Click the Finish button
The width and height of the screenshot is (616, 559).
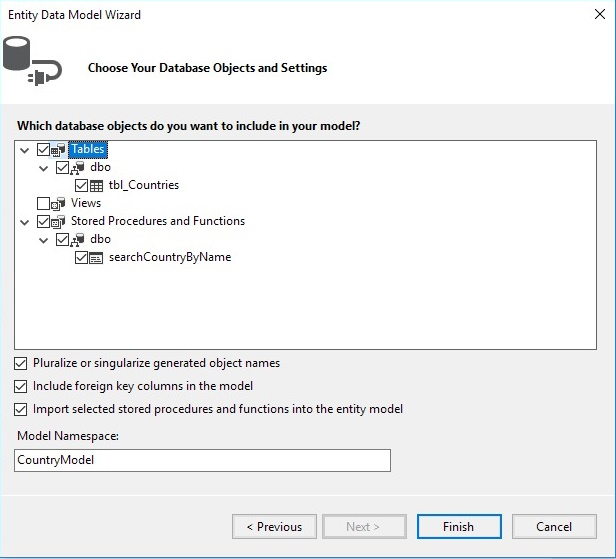(x=459, y=527)
